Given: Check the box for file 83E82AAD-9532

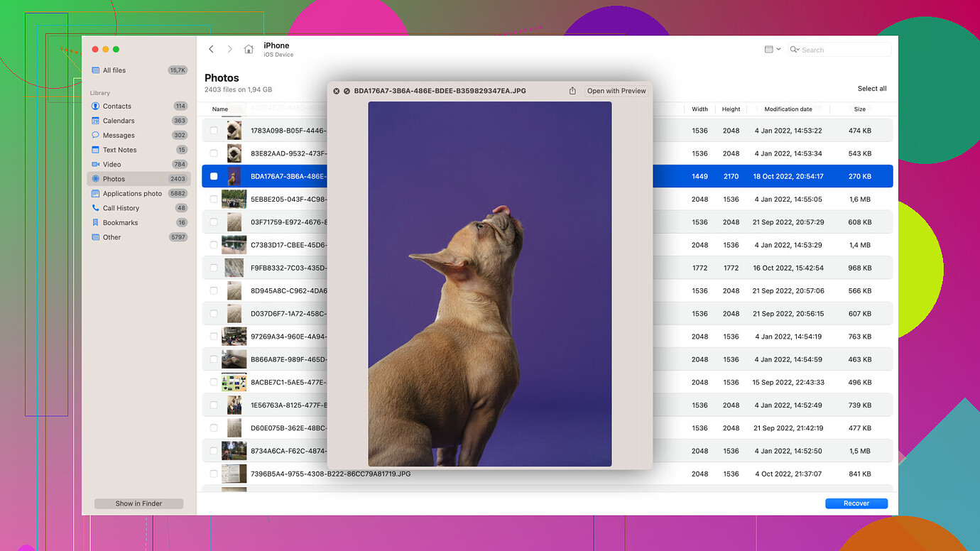Looking at the screenshot, I should point(214,153).
